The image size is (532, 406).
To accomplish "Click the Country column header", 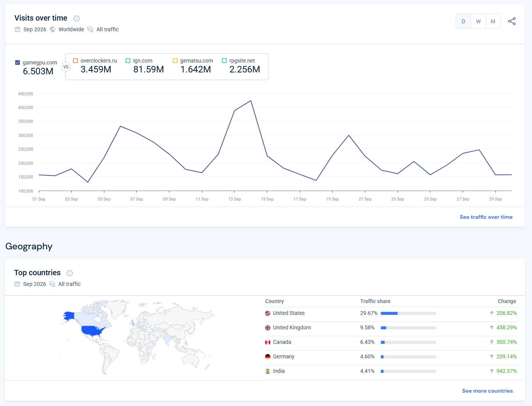I will [x=275, y=301].
